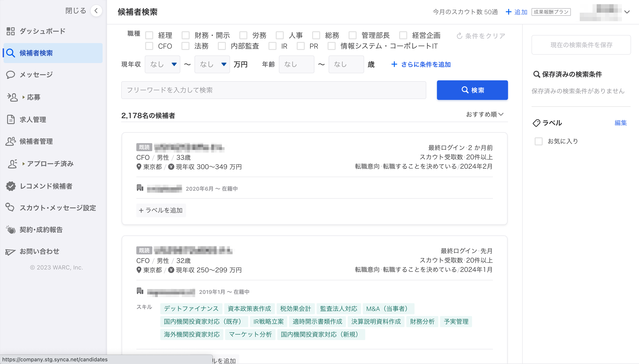Image resolution: width=639 pixels, height=364 pixels.
Task: Click the 応募 person-arrow icon
Action: [12, 97]
